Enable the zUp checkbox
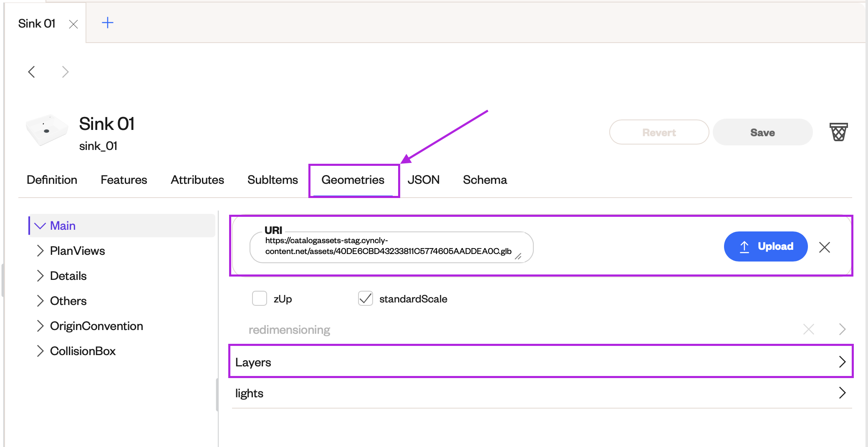The image size is (868, 447). click(260, 299)
